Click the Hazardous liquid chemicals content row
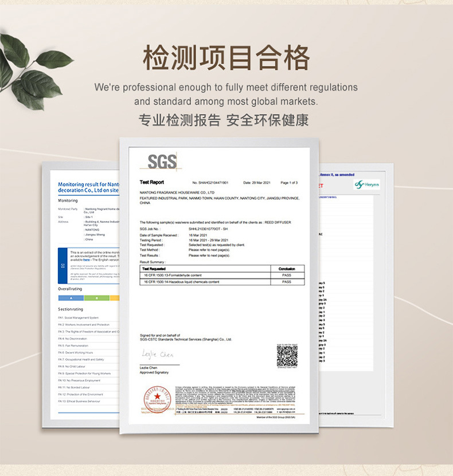This screenshot has width=453, height=476. [222, 282]
